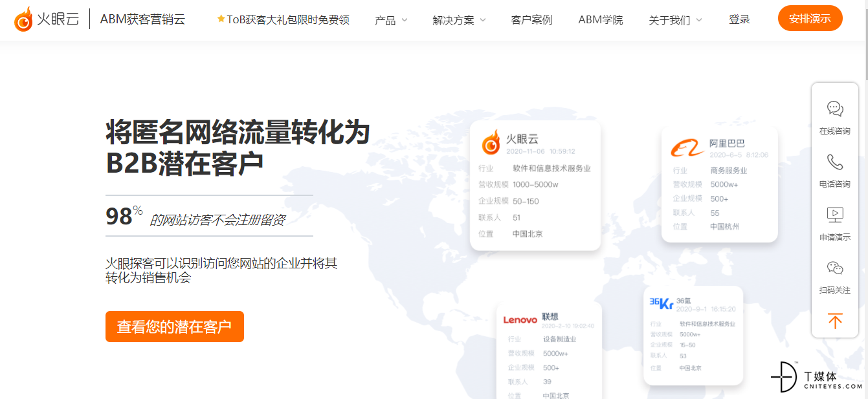Screen dimensions: 868x399
Task: Open the 申请演示 play screen icon
Action: tap(835, 214)
